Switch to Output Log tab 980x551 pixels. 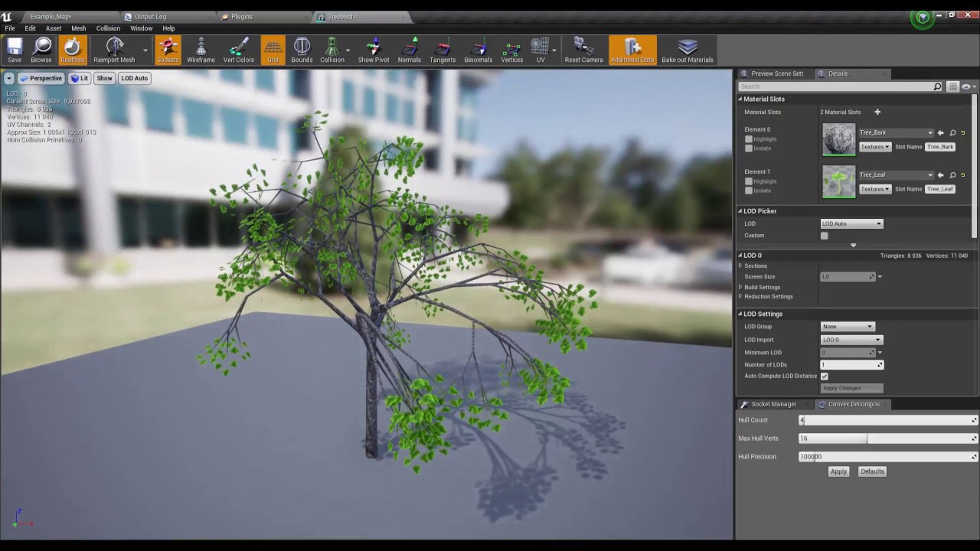coord(150,17)
